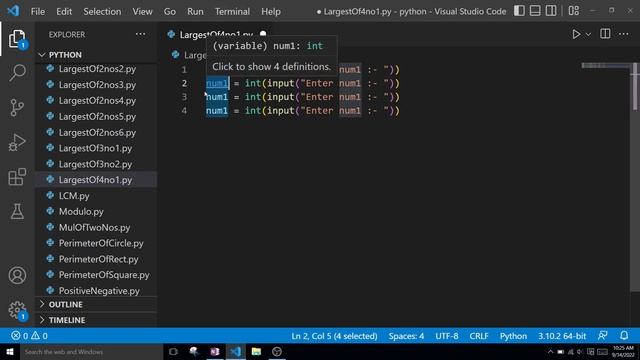Open the Explorer view in activity bar
Viewport: 640px width, 360px height.
tap(17, 39)
